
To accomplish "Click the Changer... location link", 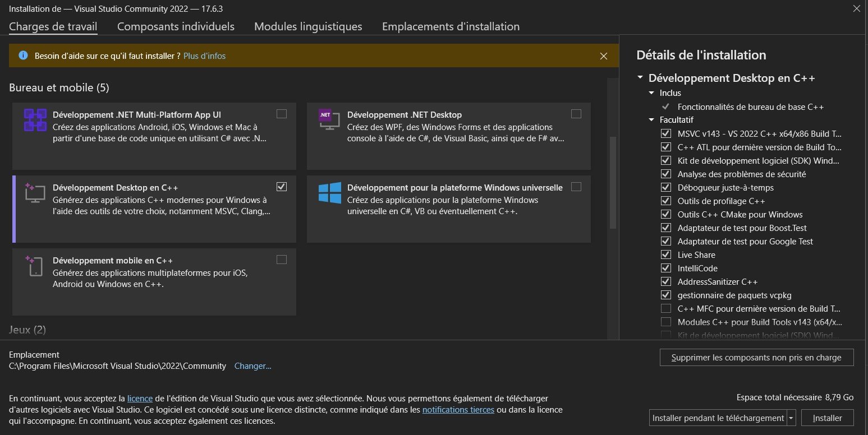I will point(252,366).
